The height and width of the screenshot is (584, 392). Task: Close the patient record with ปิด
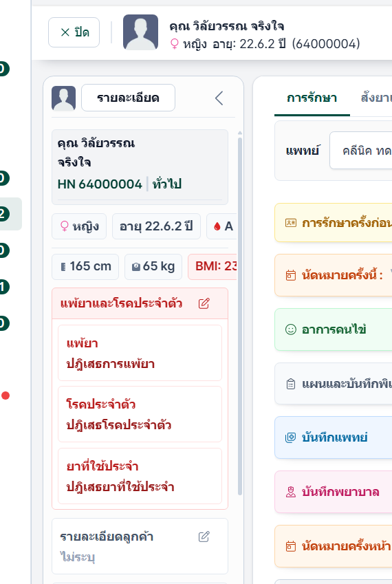(x=74, y=32)
